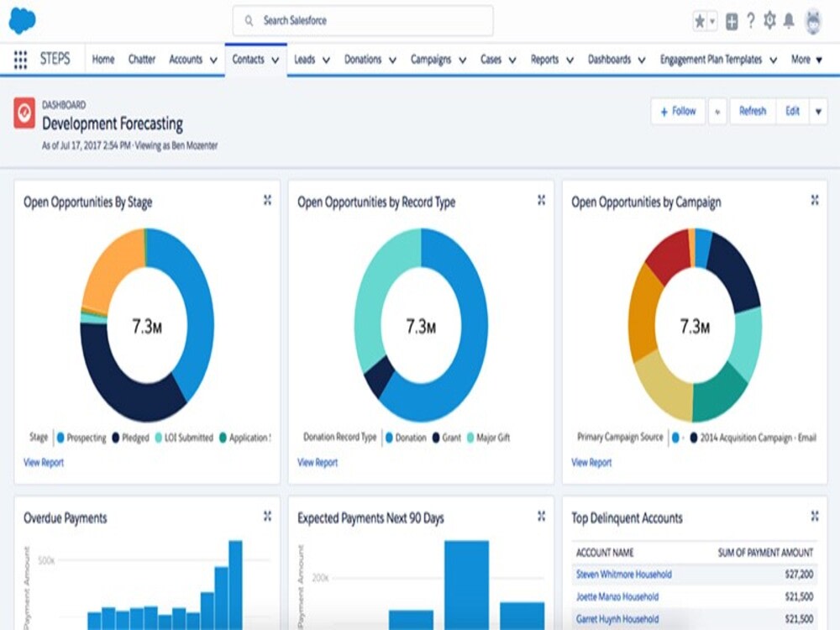Click the Setup gear icon

[770, 20]
